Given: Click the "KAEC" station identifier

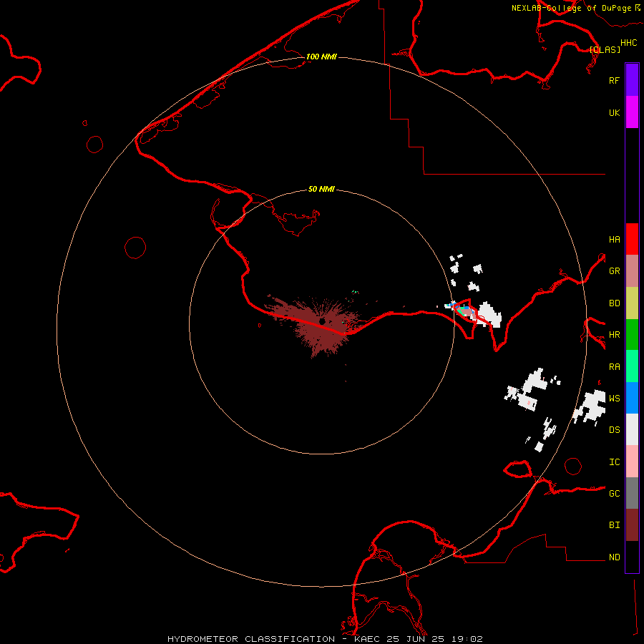Looking at the screenshot, I should [367, 639].
